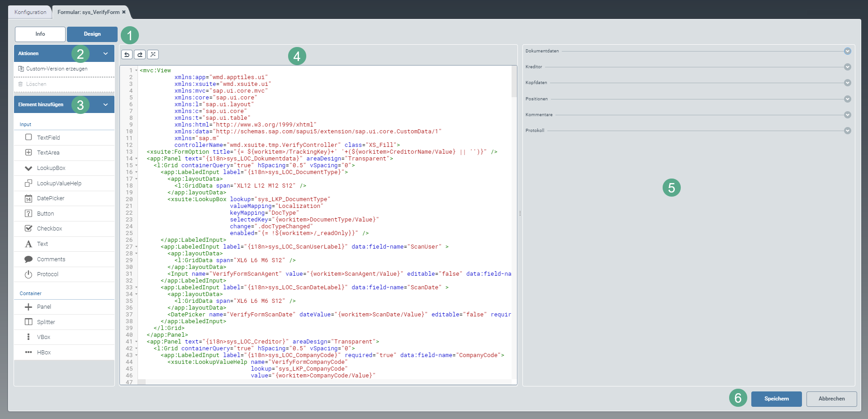The image size is (868, 419).
Task: Open the Info tab
Action: pyautogui.click(x=40, y=34)
